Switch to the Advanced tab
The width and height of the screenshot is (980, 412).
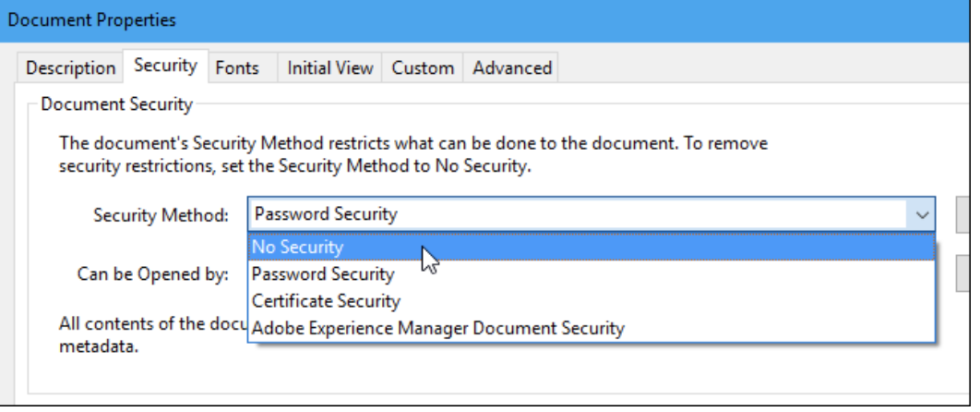[512, 68]
